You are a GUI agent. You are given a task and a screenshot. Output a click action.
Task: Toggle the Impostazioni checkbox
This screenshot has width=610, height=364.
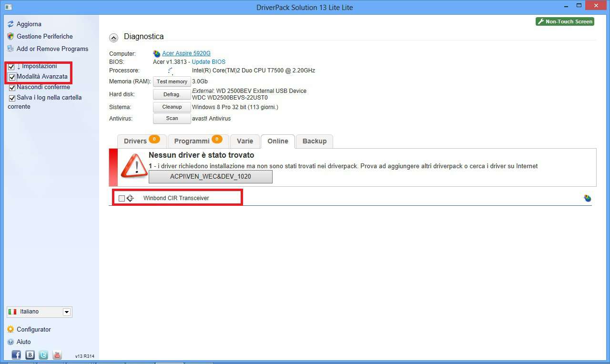click(11, 67)
